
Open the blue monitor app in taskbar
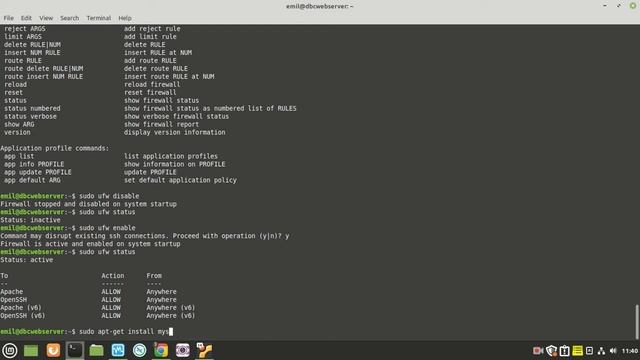118,350
